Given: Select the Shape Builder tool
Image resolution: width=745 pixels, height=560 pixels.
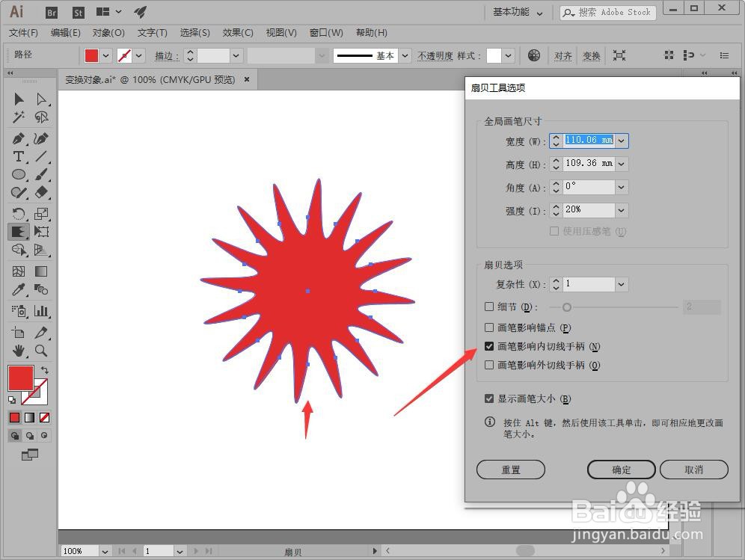Looking at the screenshot, I should (x=19, y=250).
